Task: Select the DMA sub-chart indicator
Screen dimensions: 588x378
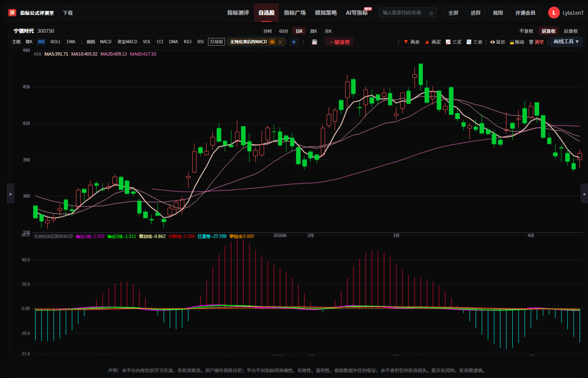Action: (x=173, y=42)
